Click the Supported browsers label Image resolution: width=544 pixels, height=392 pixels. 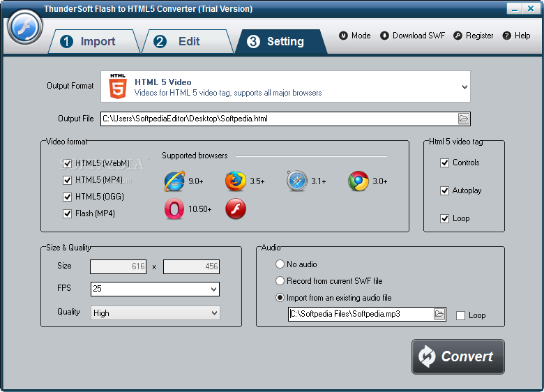pos(195,156)
